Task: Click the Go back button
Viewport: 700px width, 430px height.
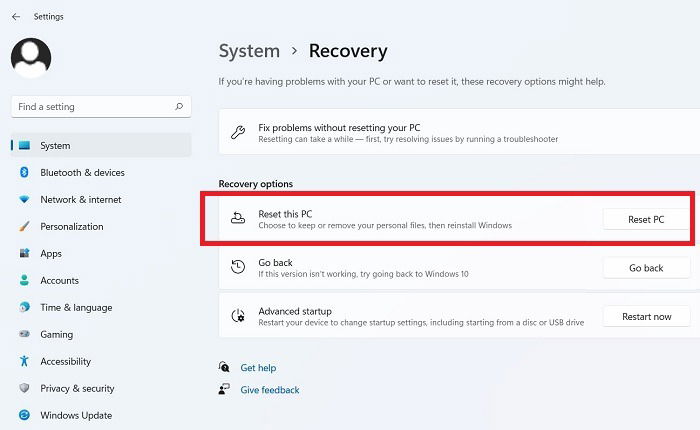Action: [x=646, y=268]
